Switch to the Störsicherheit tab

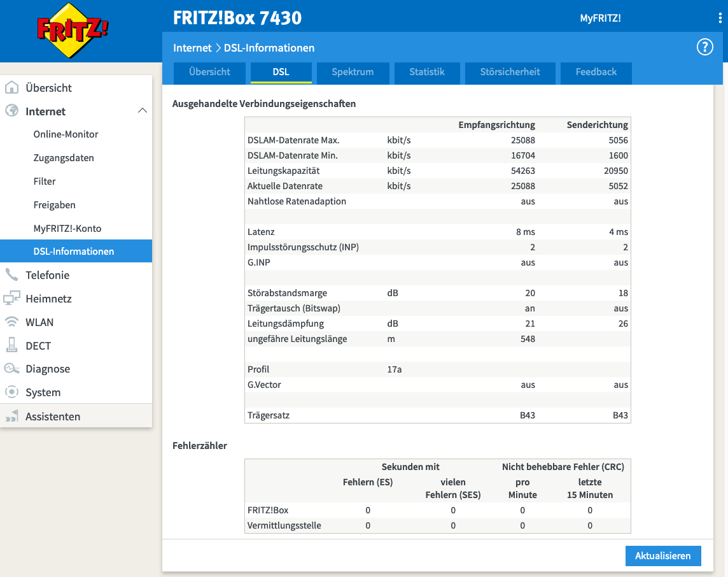tap(510, 73)
